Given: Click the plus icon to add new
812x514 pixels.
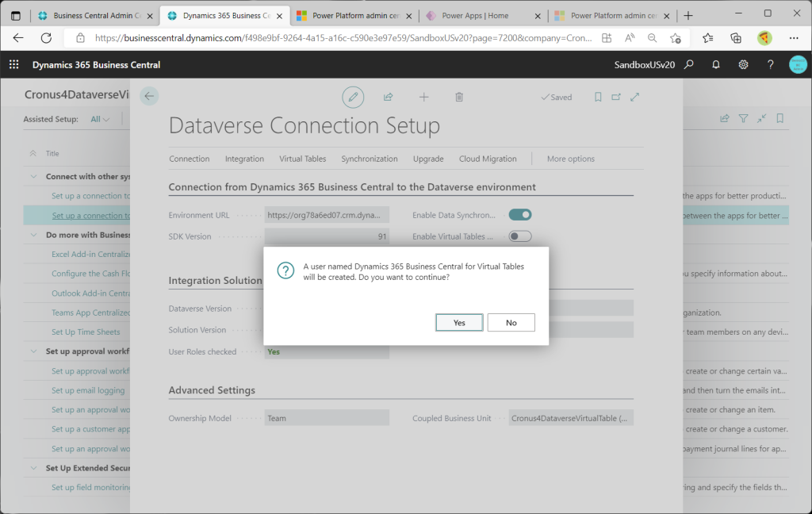Looking at the screenshot, I should point(423,97).
